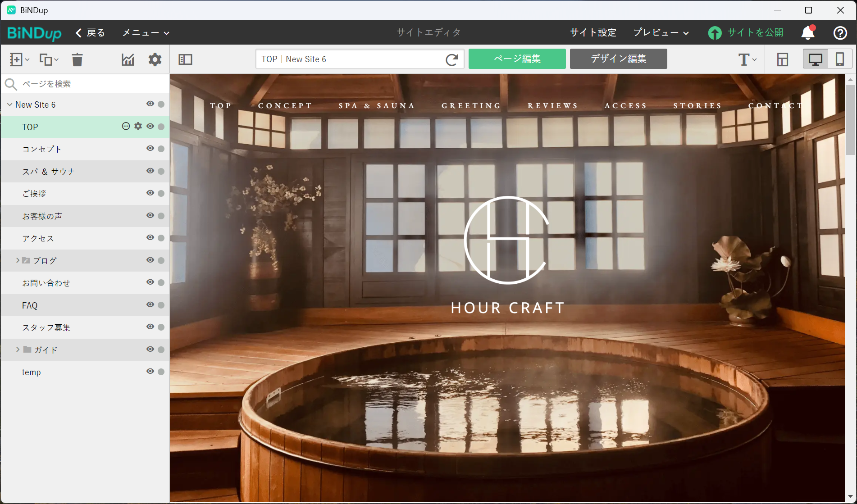Toggle the side panel layout icon

(185, 59)
